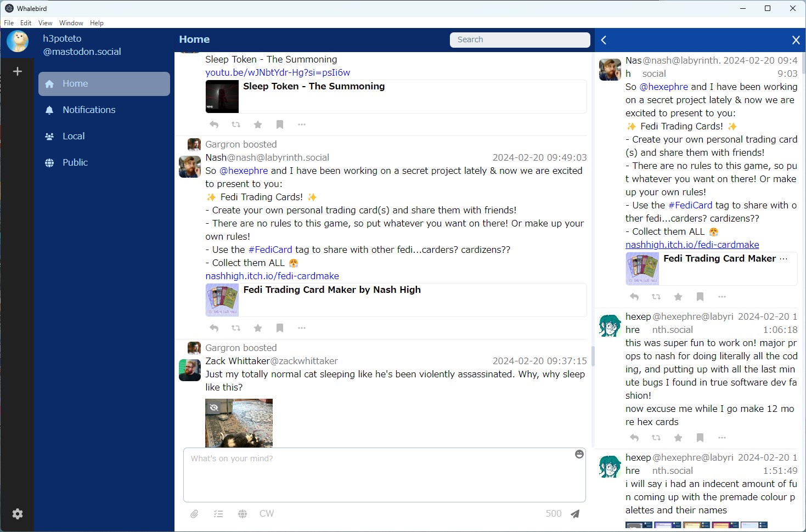Toggle visibility of the sensitive cat image
This screenshot has height=532, width=806.
coord(213,407)
